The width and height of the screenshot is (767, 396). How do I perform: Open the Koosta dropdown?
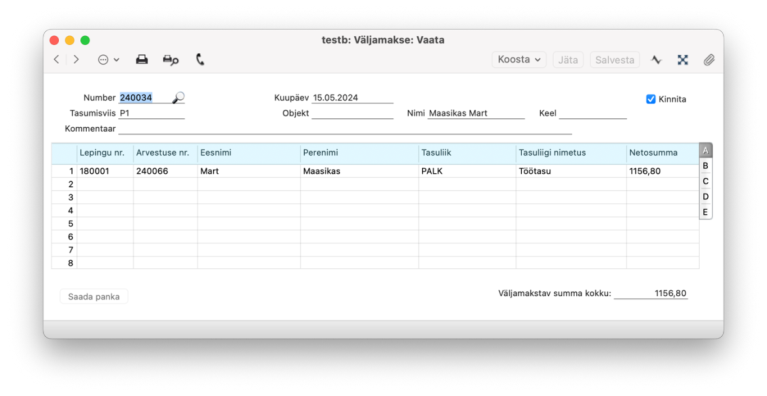pyautogui.click(x=519, y=60)
